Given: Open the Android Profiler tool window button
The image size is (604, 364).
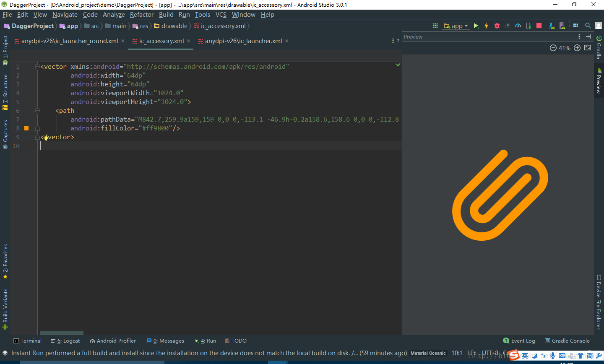Looking at the screenshot, I should coord(113,341).
